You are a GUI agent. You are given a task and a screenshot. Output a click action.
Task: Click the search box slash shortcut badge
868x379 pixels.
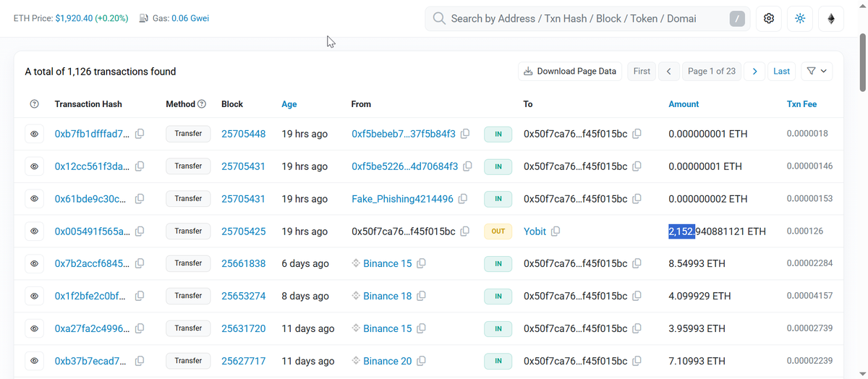[737, 19]
